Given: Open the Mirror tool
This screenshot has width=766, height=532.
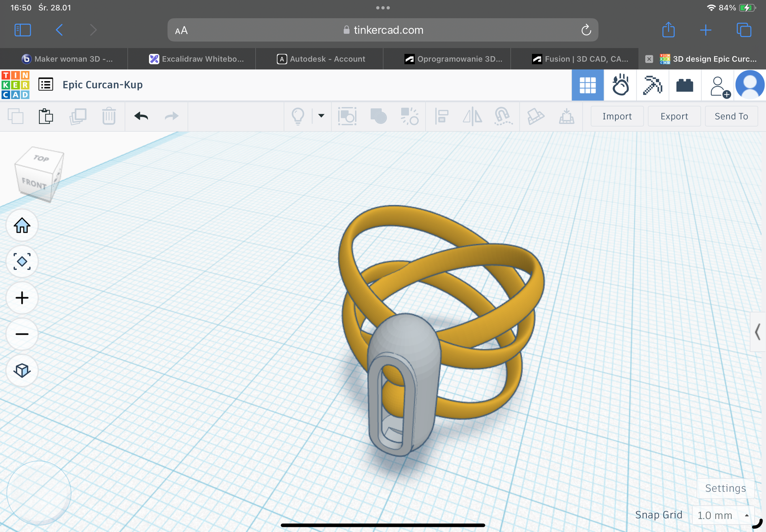Looking at the screenshot, I should click(x=472, y=116).
